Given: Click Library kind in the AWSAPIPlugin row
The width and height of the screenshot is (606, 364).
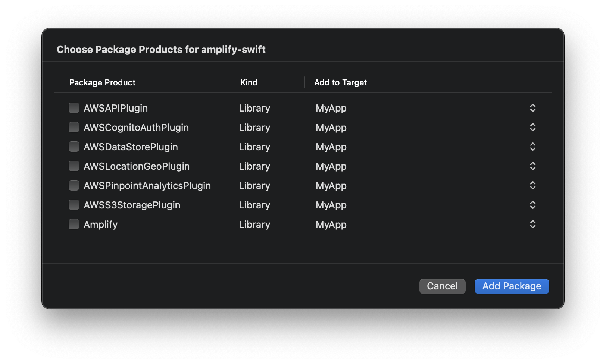Looking at the screenshot, I should [x=254, y=108].
